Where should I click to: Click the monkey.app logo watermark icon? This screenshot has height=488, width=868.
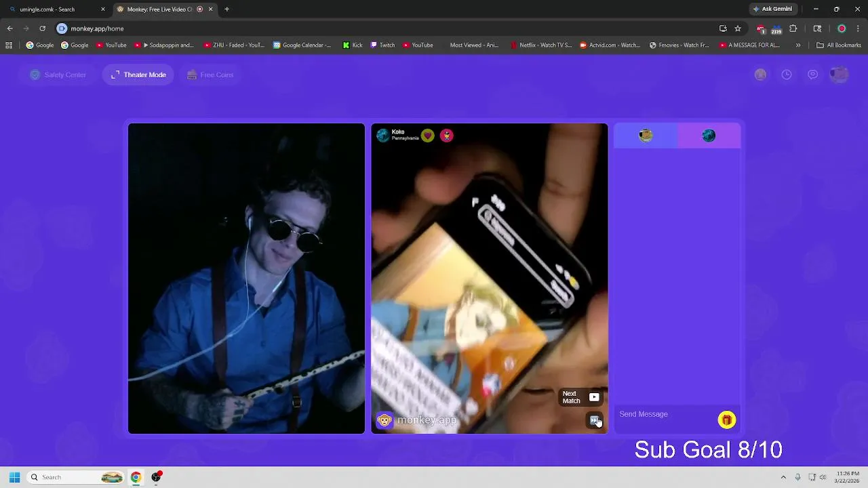[x=384, y=420]
